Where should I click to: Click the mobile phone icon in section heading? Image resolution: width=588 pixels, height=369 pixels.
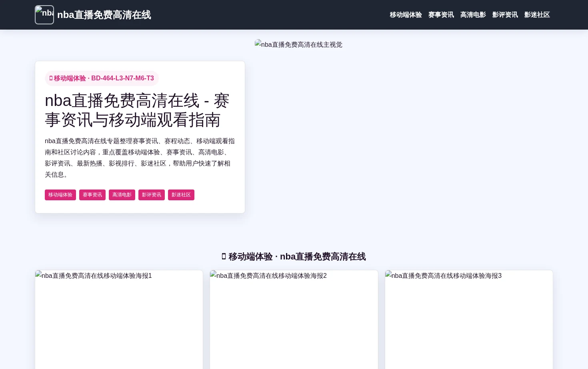[x=224, y=256]
